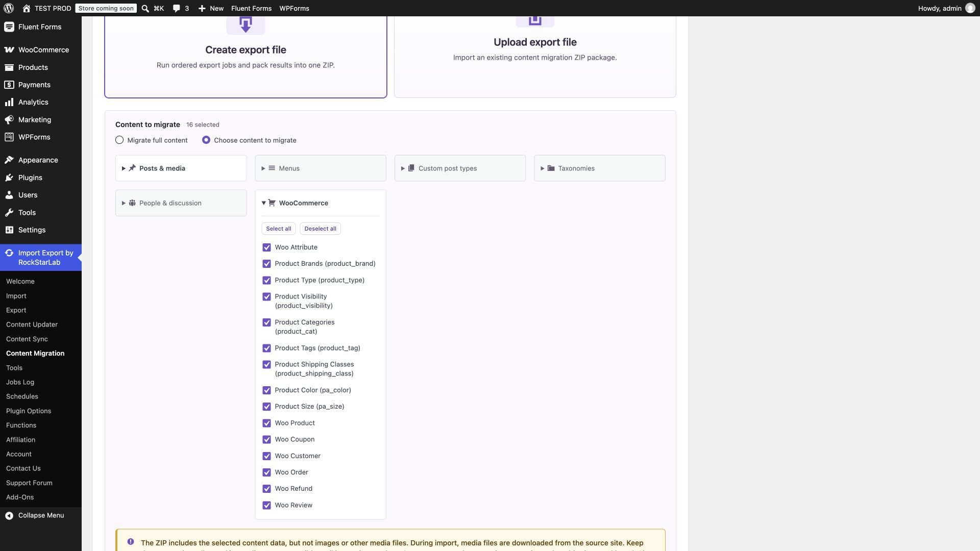Uncheck the Woo Attribute checkbox
Screen dimensions: 980x551
[266, 247]
